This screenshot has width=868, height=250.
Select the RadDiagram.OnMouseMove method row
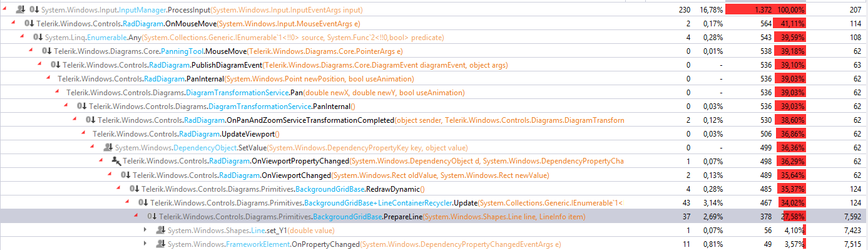(x=434, y=23)
